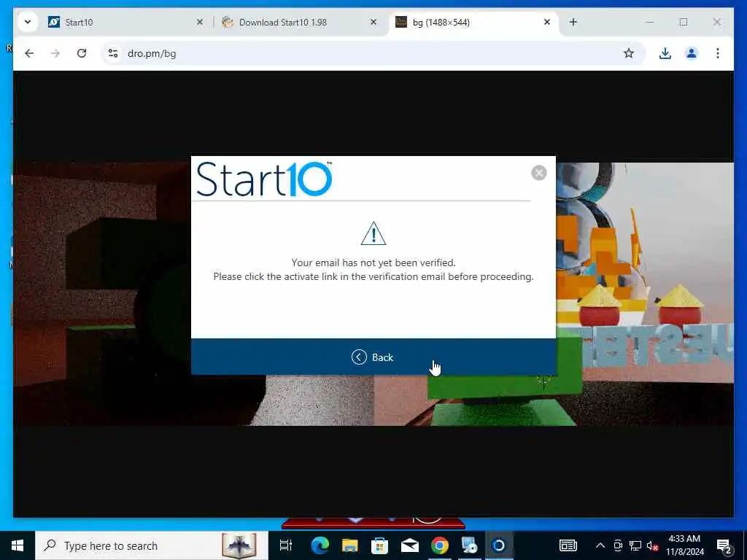747x560 pixels.
Task: Open the installer icon on taskbar
Action: pyautogui.click(x=469, y=545)
